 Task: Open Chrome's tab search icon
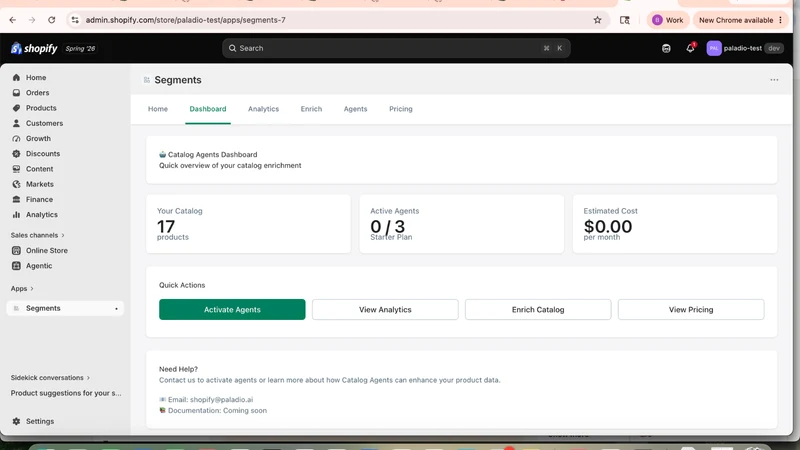[624, 20]
